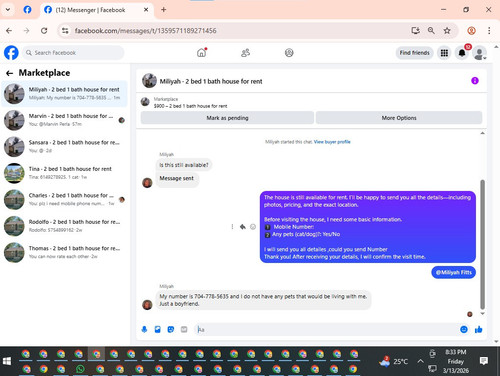Screen dimensions: 500x376
Task: Open the Menu grid icon
Action: 444,53
